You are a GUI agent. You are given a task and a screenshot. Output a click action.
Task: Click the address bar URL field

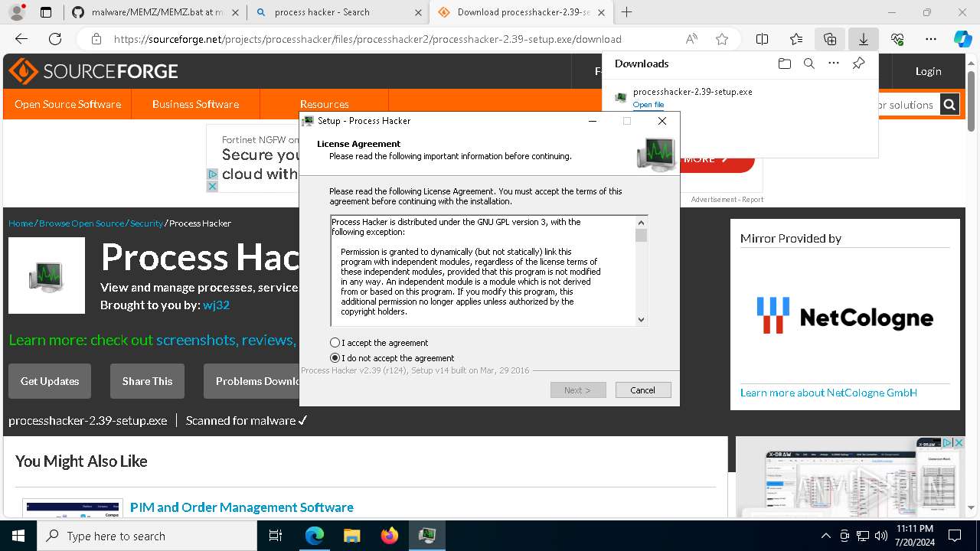(x=367, y=39)
